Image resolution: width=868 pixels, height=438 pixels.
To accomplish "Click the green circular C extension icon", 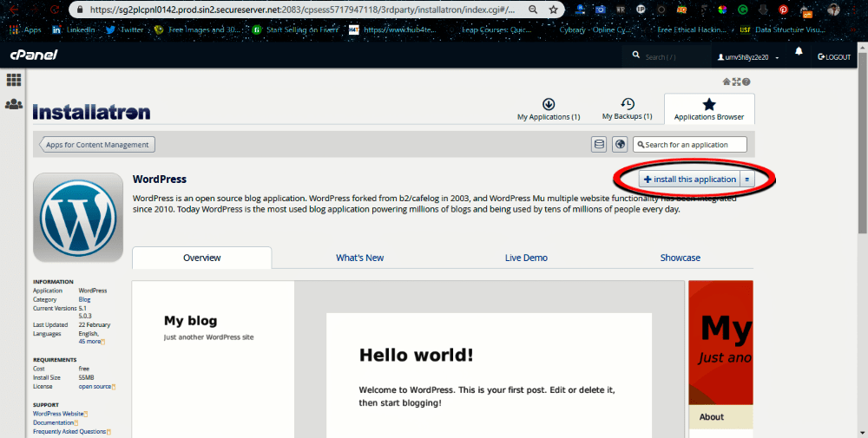I will click(x=743, y=10).
